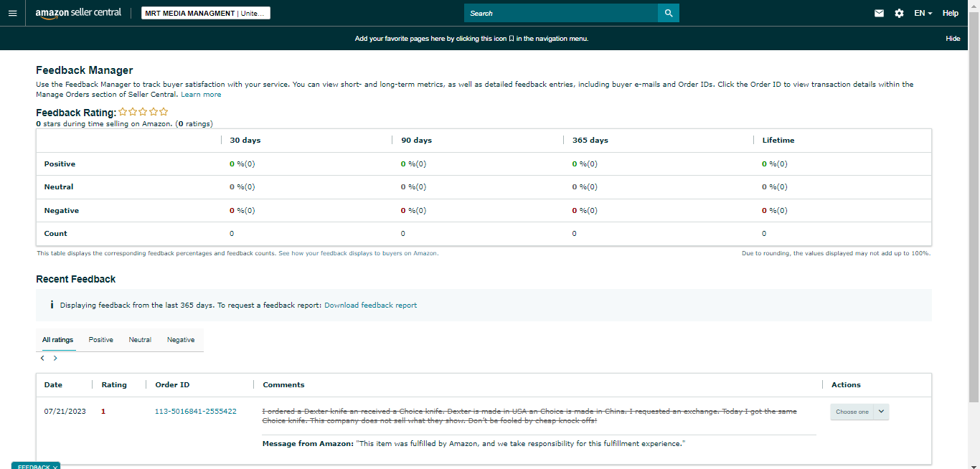Switch to the Neutral tab

click(x=140, y=340)
